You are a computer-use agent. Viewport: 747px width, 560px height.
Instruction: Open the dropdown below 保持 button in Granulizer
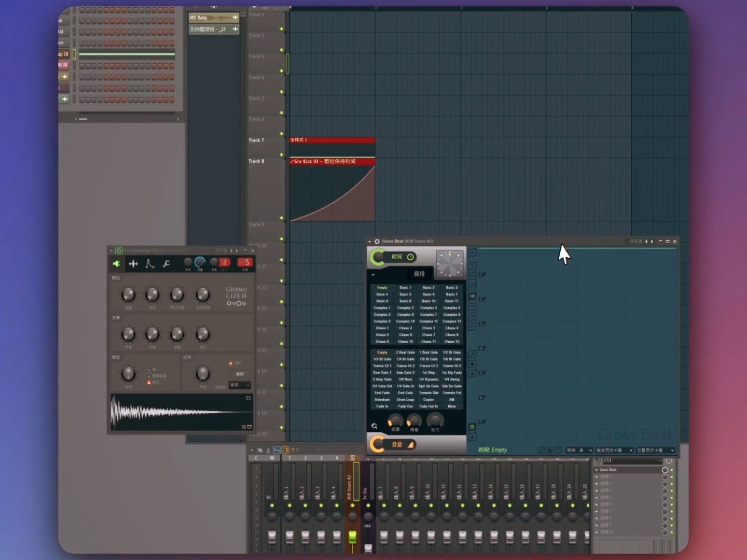point(240,385)
